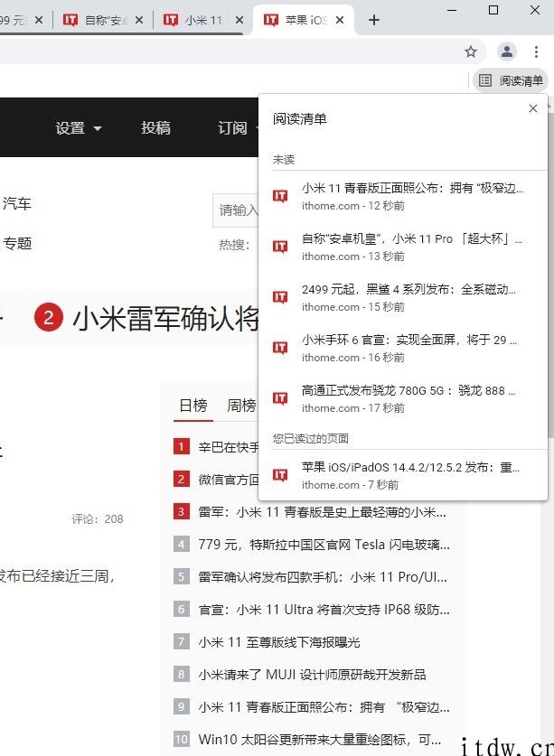The height and width of the screenshot is (756, 554).
Task: Maximize the Chrome window
Action: pyautogui.click(x=493, y=10)
